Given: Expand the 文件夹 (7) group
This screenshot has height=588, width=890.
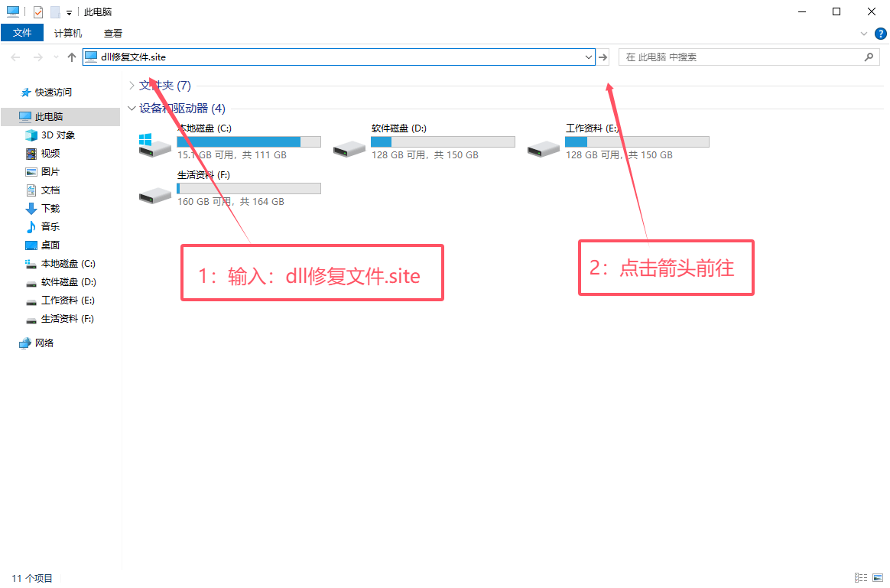Looking at the screenshot, I should pos(132,86).
